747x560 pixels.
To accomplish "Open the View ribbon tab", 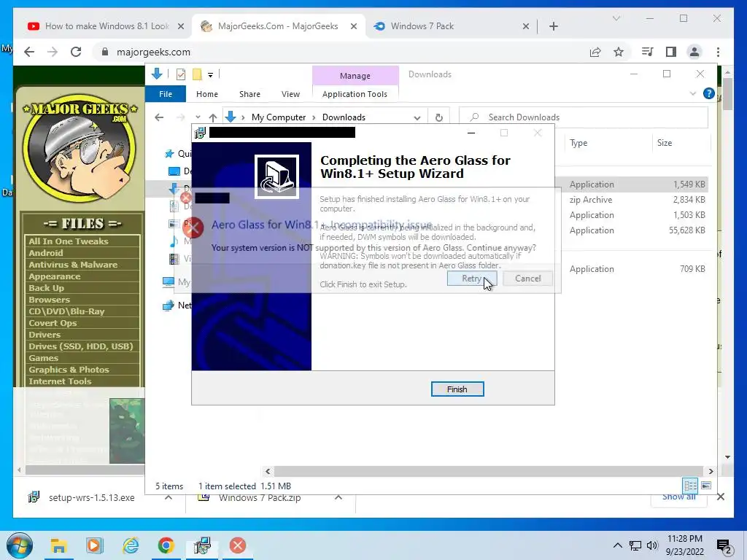I will coord(290,94).
